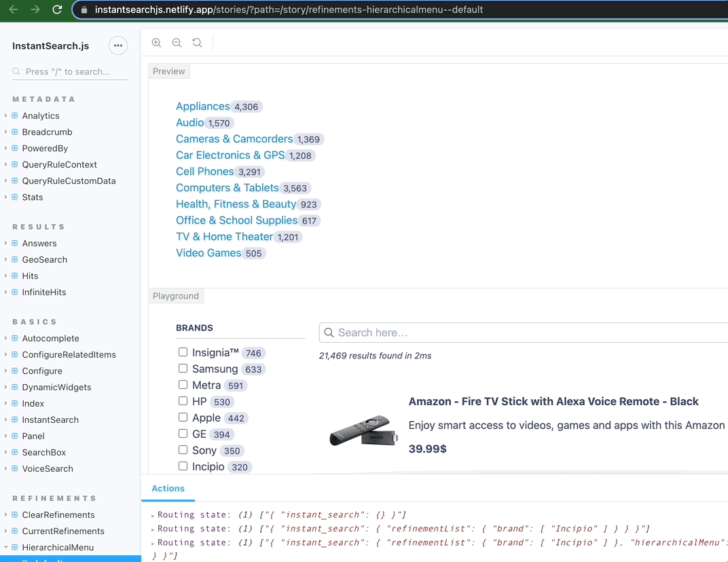Viewport: 728px width, 562px height.
Task: Click the component icon next to Hits
Action: click(x=15, y=276)
